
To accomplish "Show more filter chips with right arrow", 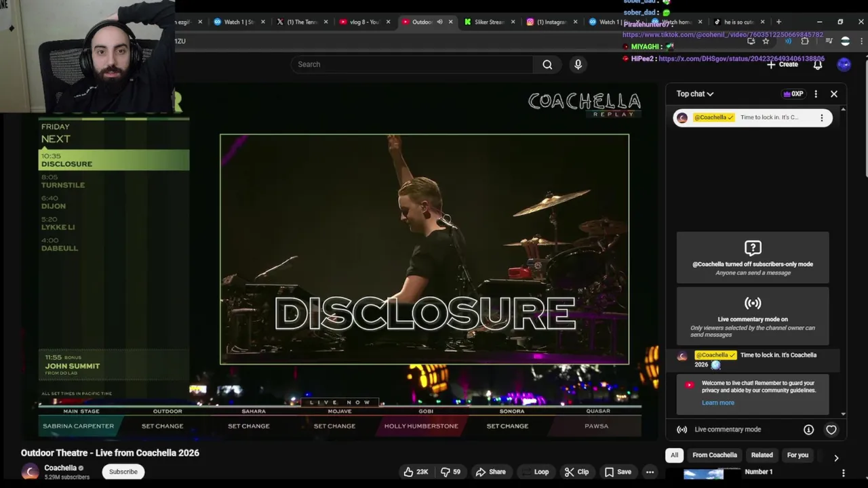I will pyautogui.click(x=836, y=458).
